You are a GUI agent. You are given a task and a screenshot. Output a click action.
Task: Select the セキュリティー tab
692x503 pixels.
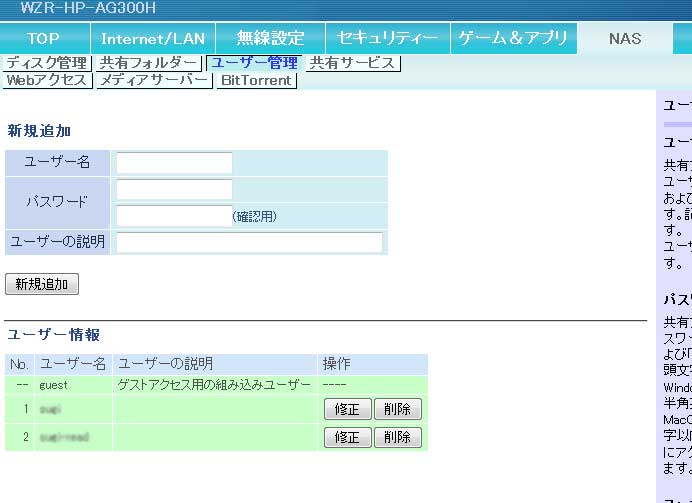click(387, 39)
